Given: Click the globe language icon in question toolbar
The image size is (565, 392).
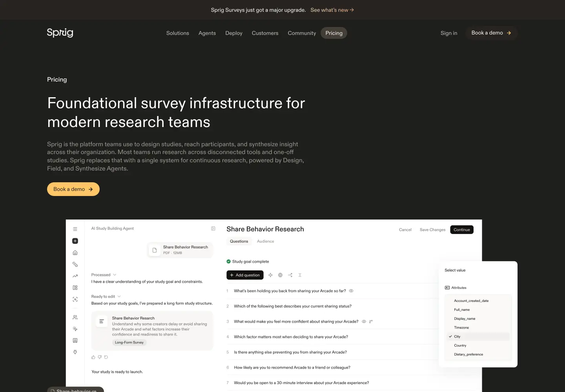Looking at the screenshot, I should 280,275.
